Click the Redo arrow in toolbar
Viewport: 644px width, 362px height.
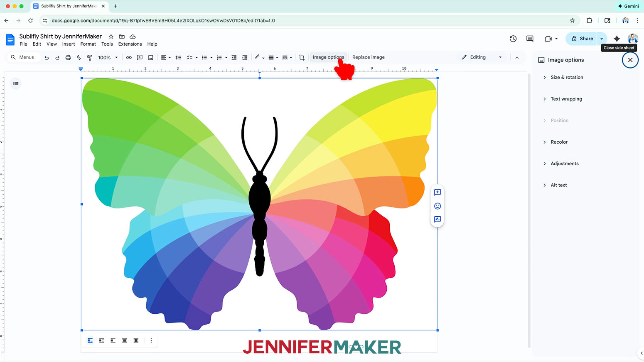click(x=57, y=58)
